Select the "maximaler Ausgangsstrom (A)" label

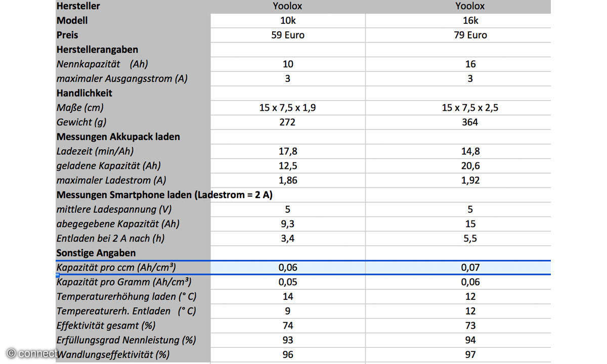[x=122, y=79]
